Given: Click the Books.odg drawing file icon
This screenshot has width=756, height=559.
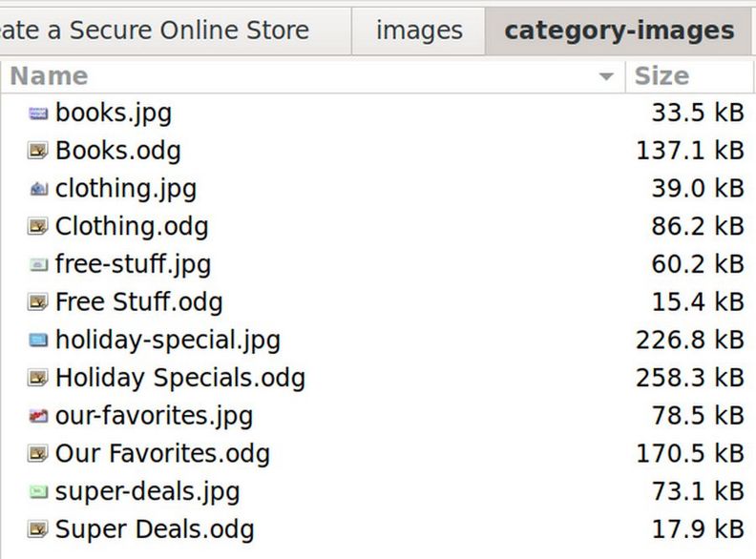Looking at the screenshot, I should point(38,151).
